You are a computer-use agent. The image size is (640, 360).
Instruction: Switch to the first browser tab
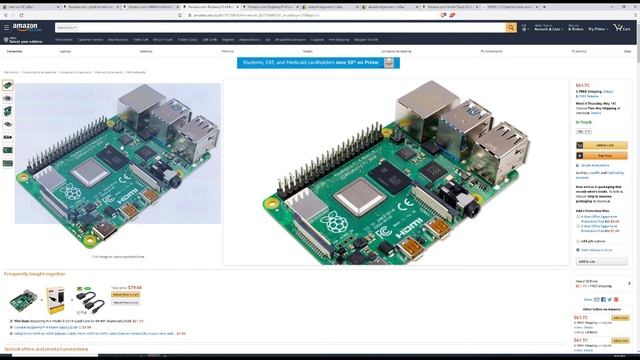(31, 7)
